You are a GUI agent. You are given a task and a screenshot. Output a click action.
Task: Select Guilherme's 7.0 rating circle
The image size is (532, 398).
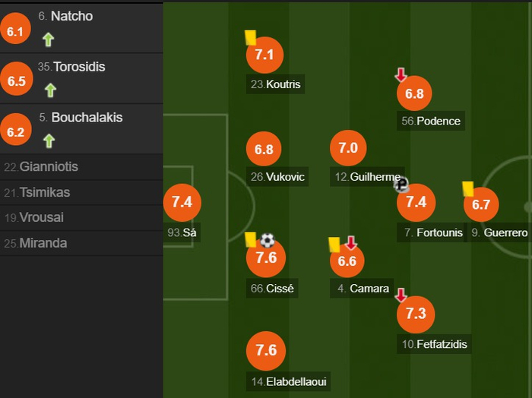click(348, 148)
